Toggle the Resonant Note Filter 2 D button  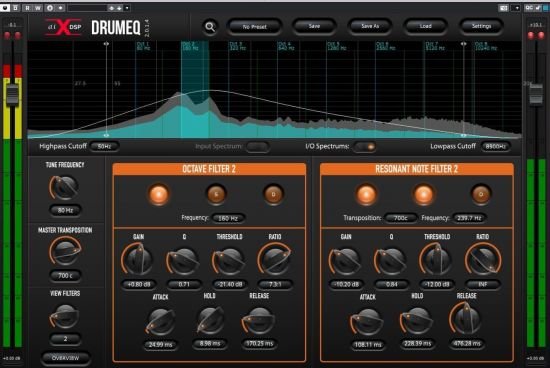pos(481,194)
